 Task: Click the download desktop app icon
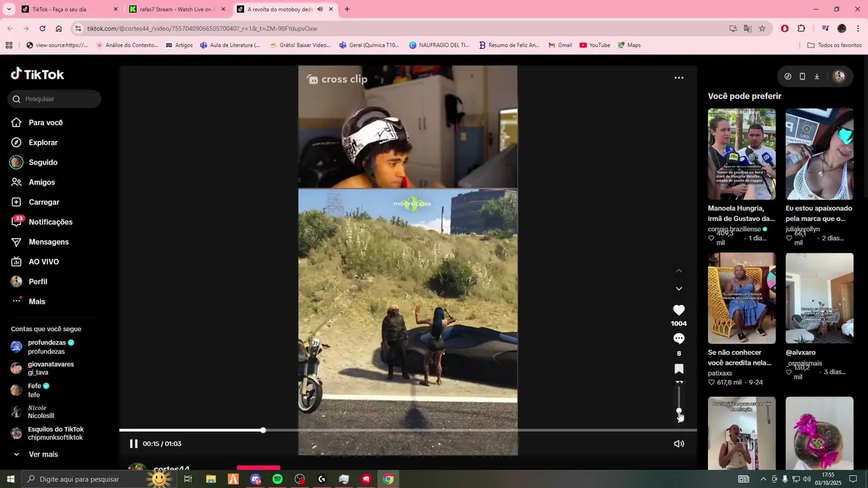point(816,77)
